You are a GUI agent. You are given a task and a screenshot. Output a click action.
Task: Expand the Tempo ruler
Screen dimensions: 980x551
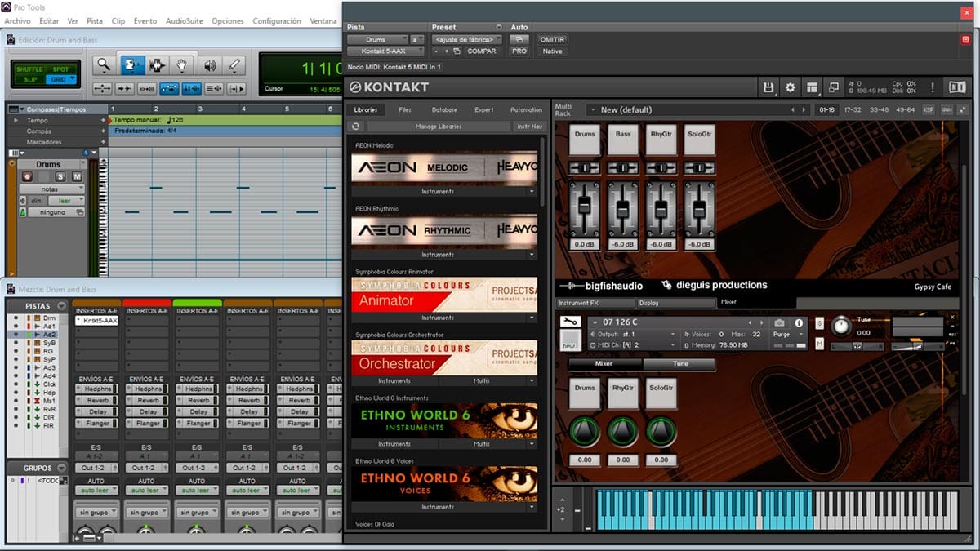click(14, 120)
